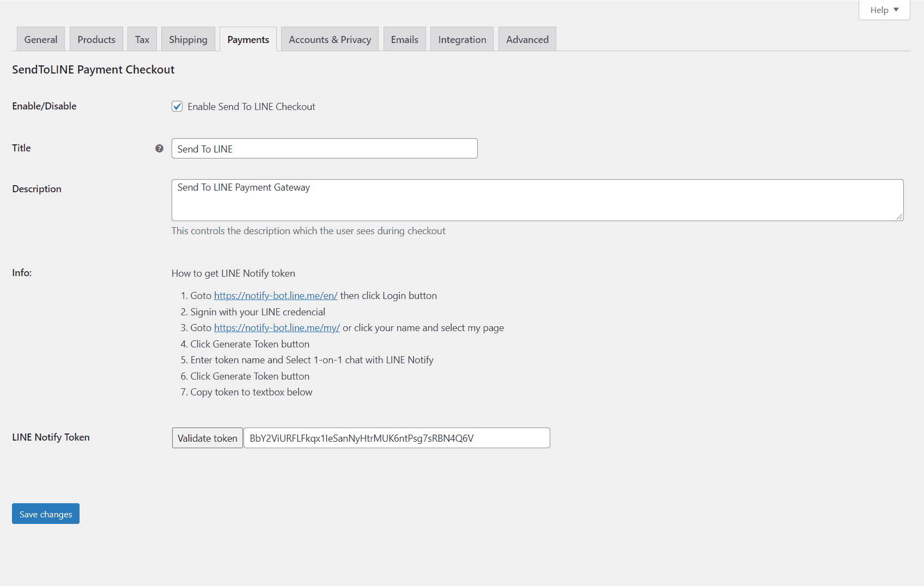
Task: Open the notify-bot.line.me/my/ link
Action: click(x=277, y=328)
